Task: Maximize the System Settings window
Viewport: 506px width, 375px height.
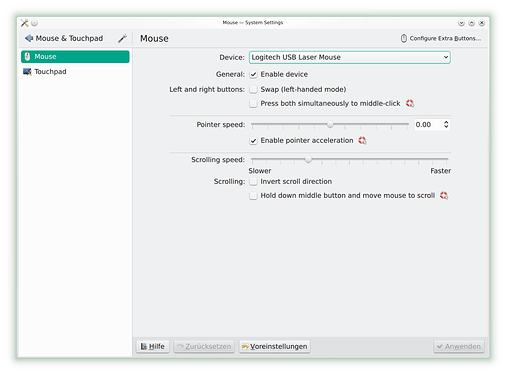Action: point(471,23)
